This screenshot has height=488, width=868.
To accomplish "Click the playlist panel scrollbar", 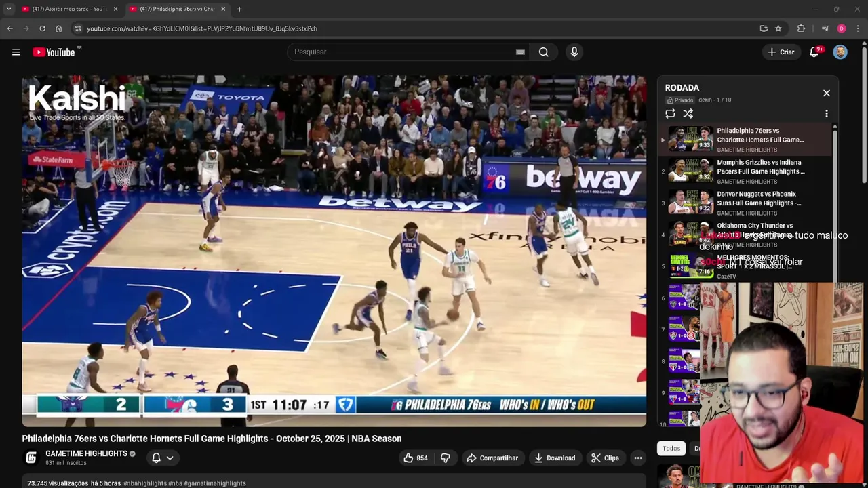I will (x=835, y=203).
